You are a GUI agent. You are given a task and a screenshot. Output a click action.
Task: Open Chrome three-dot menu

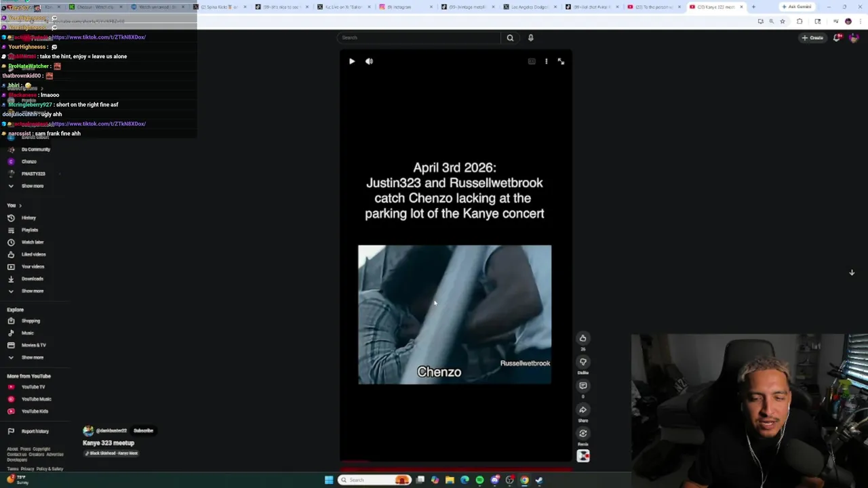tap(860, 21)
